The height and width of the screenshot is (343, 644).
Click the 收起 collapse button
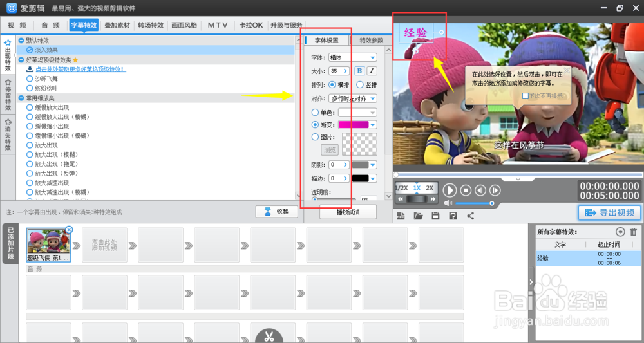pos(276,211)
